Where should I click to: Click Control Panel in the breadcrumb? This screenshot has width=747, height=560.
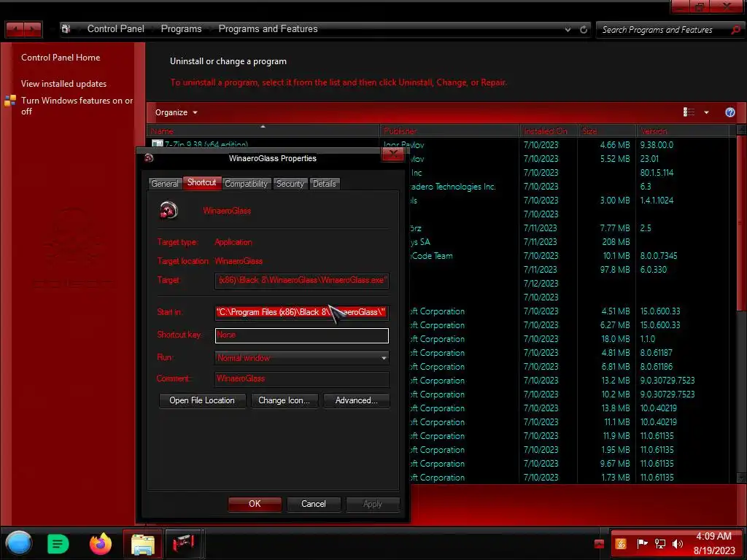[115, 29]
